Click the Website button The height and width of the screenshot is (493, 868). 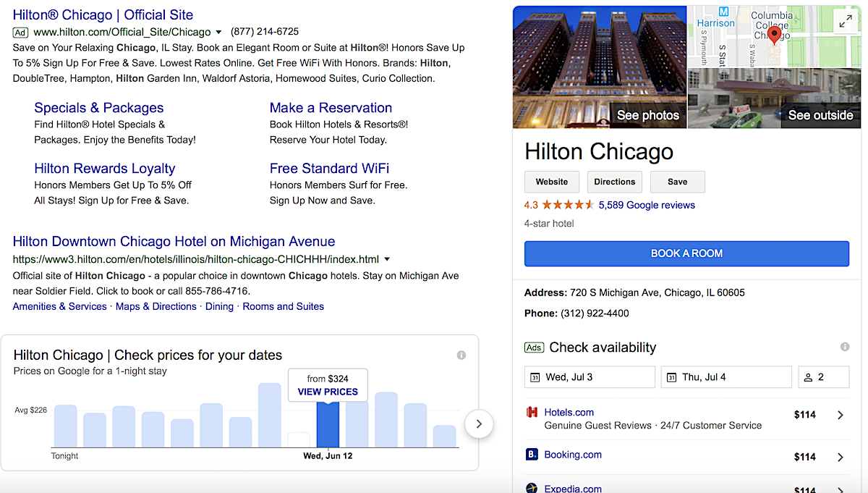point(552,182)
